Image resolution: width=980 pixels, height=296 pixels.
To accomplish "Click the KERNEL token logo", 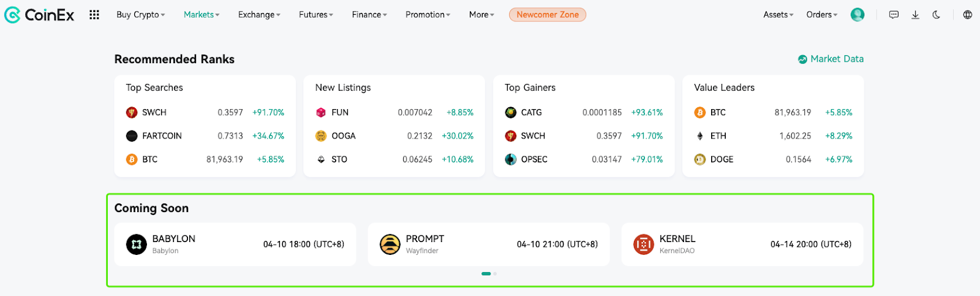I will click(x=644, y=245).
